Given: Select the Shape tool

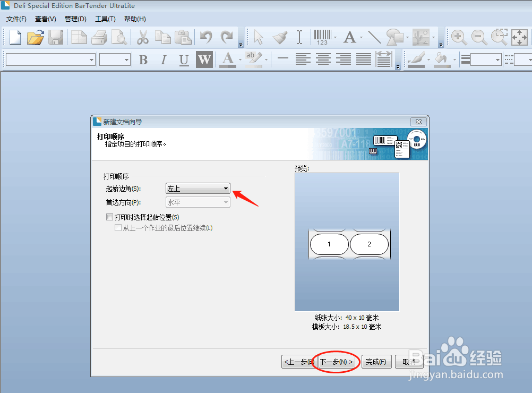Looking at the screenshot, I should 395,37.
